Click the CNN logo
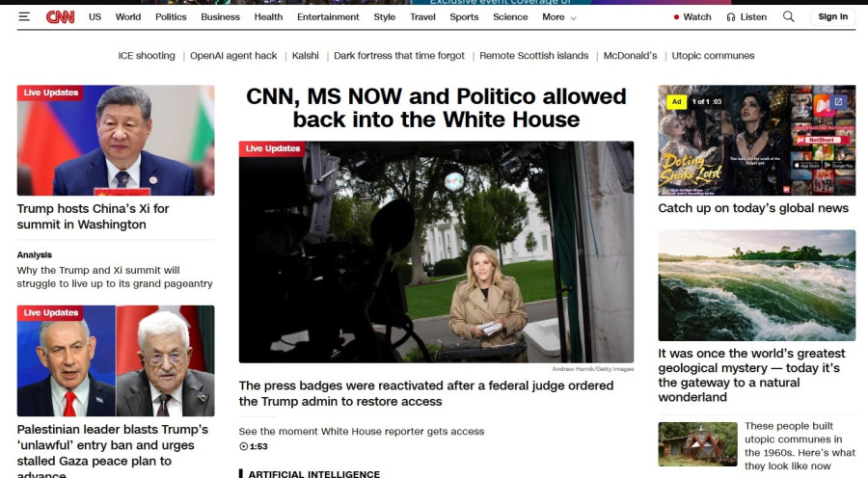 60,17
